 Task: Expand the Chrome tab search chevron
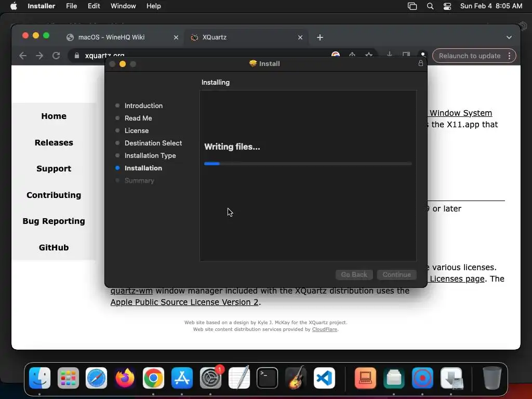point(509,37)
